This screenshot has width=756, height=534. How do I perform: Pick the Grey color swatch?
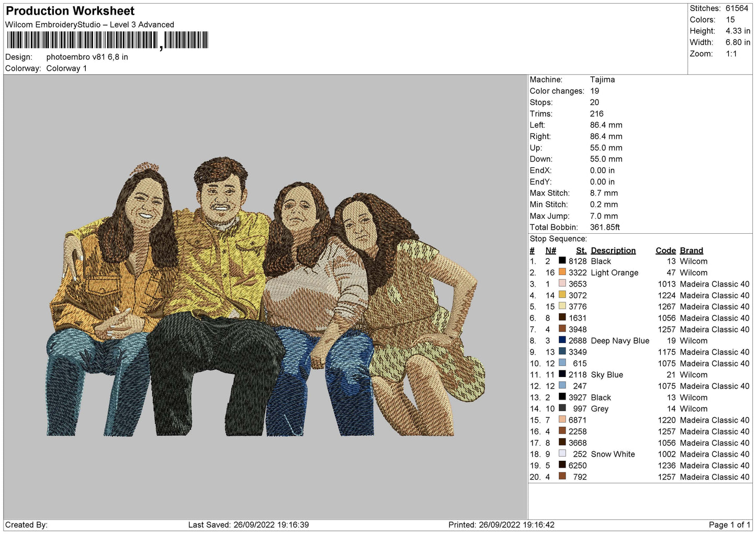(562, 408)
